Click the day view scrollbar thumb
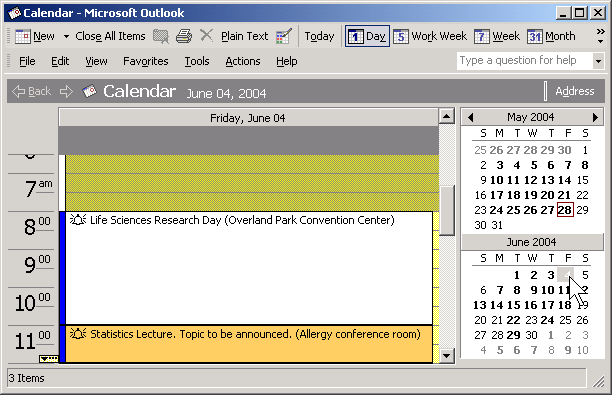The height and width of the screenshot is (395, 612). tap(447, 210)
